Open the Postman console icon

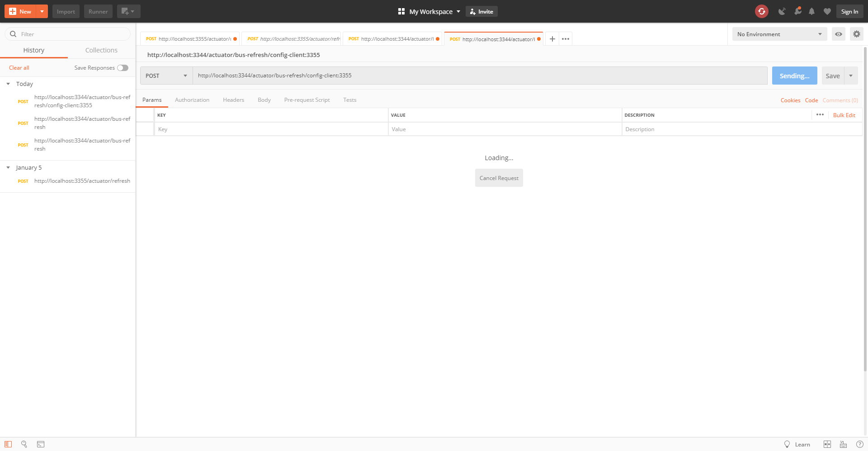pyautogui.click(x=41, y=444)
